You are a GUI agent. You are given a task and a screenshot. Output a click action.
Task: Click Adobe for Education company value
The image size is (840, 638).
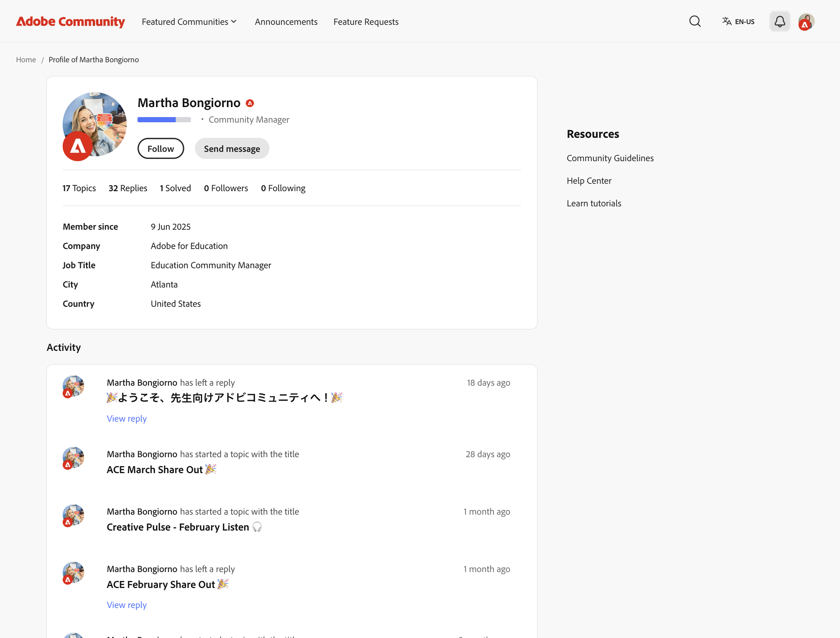(x=189, y=246)
